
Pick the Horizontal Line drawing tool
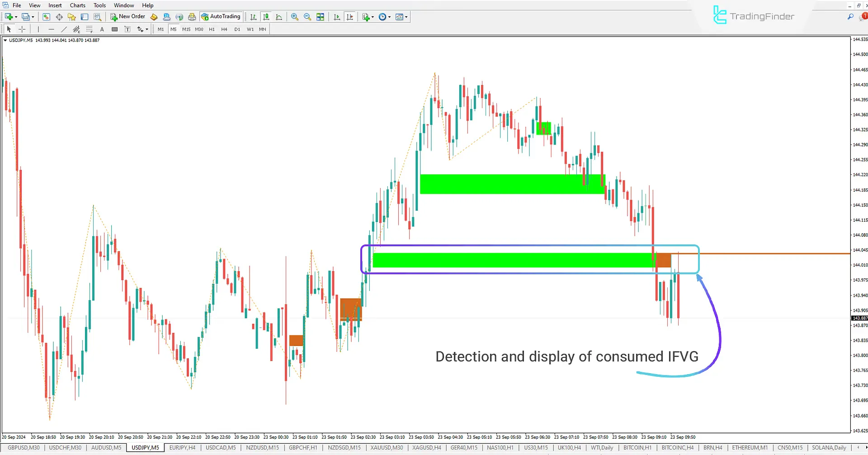pos(51,29)
